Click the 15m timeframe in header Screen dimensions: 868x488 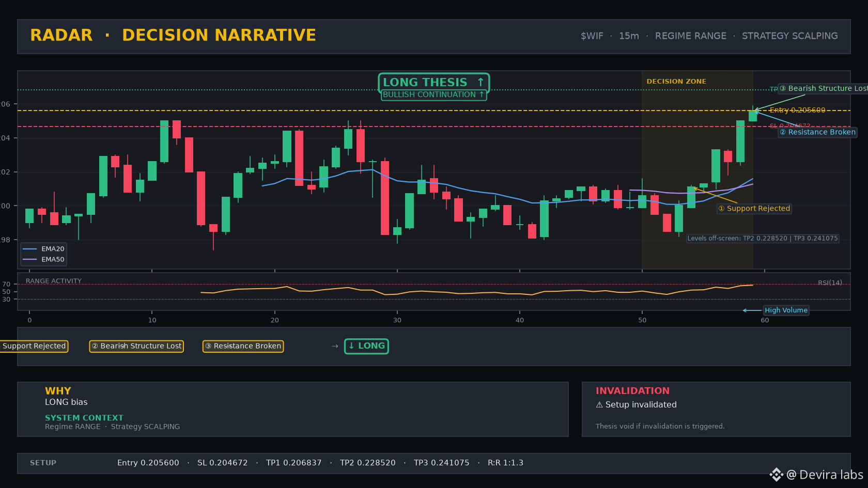point(629,36)
